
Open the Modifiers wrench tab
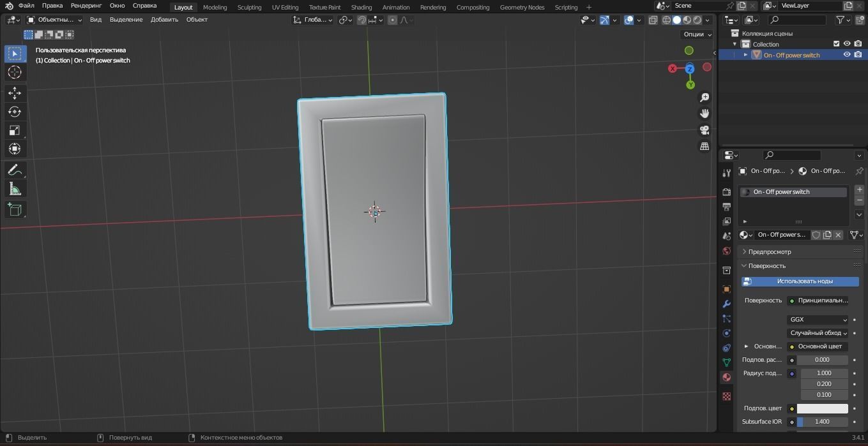726,304
